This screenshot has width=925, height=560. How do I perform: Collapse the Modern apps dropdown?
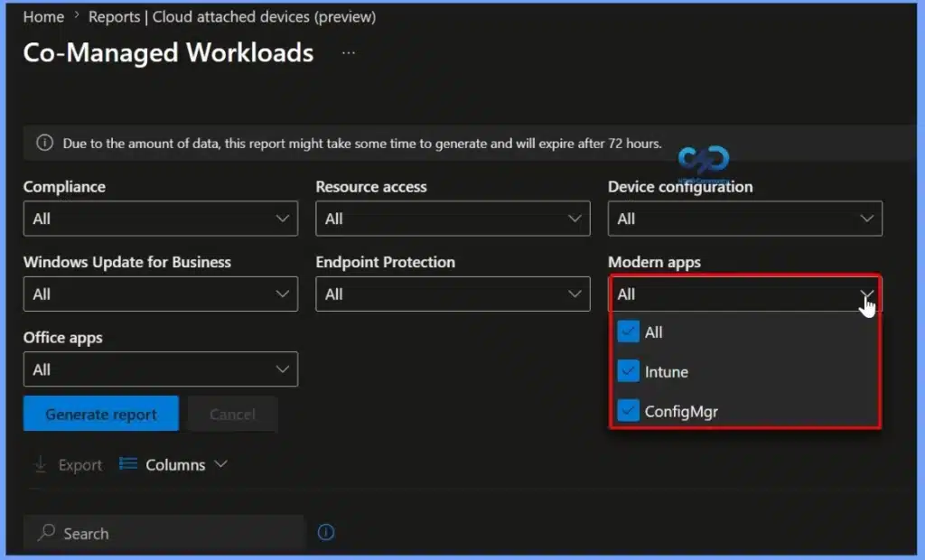745,294
